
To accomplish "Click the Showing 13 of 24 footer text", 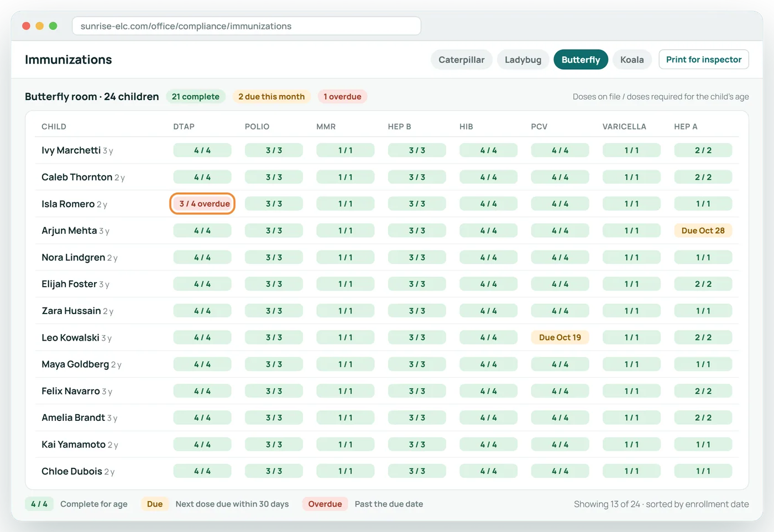I will pyautogui.click(x=661, y=504).
